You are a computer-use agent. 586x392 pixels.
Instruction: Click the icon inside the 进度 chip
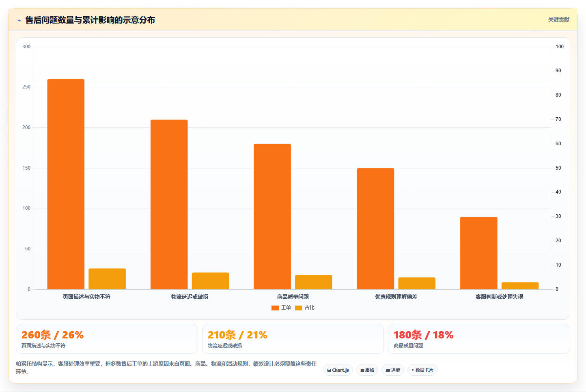point(388,370)
